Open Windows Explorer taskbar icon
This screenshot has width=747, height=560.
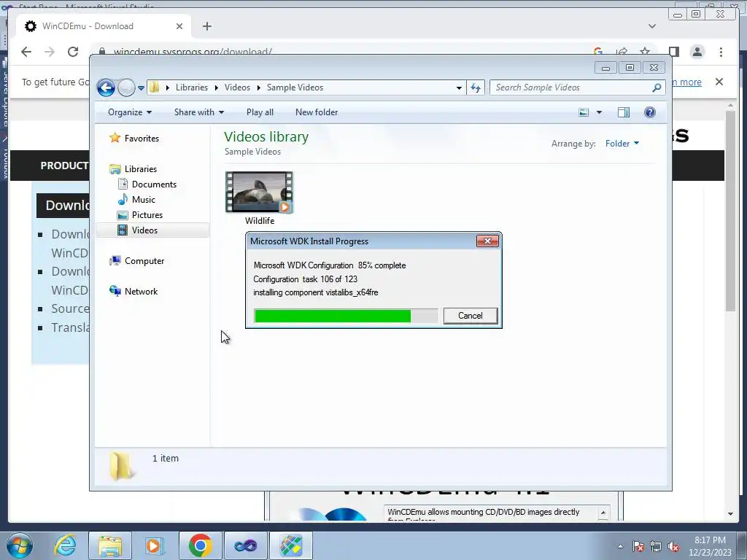(111, 545)
